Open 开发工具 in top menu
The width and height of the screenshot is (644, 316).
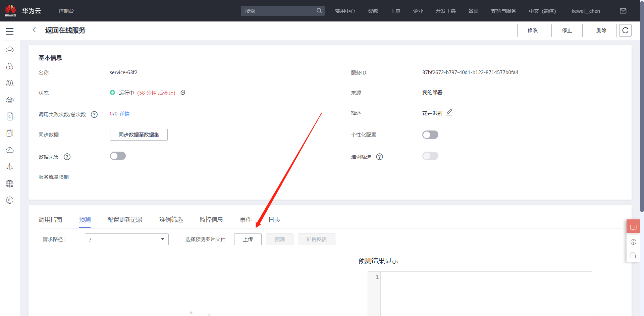445,11
